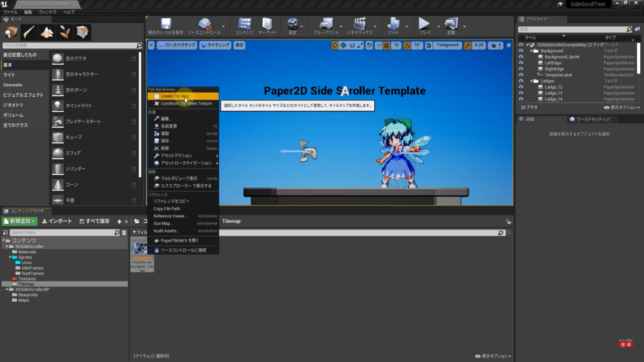Toggle visibility eye for Background_Sprite
The image size is (644, 362).
coord(521,57)
